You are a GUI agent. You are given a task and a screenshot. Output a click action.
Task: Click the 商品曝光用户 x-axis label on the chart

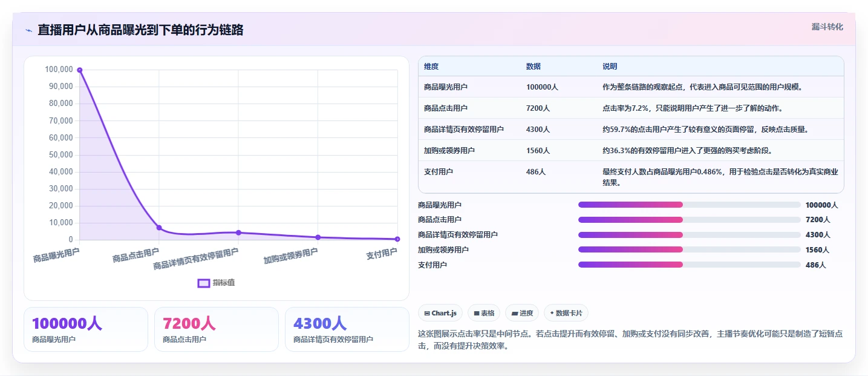tap(56, 255)
